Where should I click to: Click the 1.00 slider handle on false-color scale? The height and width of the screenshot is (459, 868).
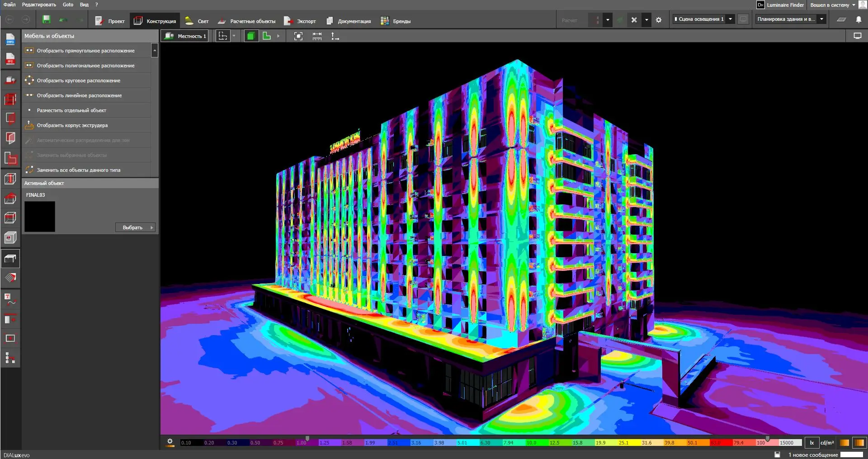307,438
